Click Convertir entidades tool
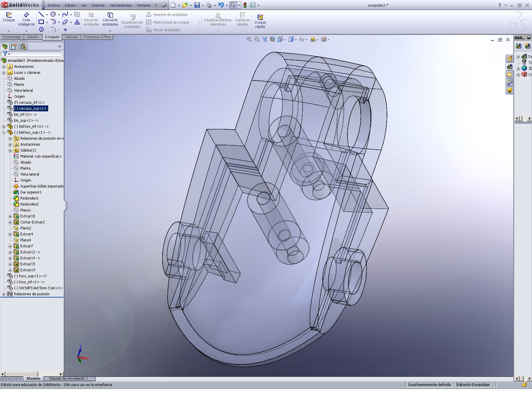Screen dimensions: 532x399 point(110,19)
